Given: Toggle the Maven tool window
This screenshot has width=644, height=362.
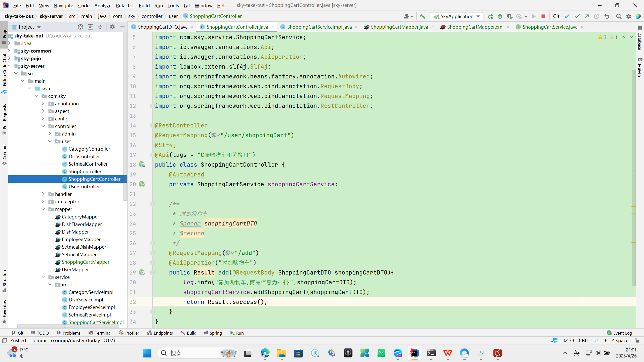Looking at the screenshot, I should pos(640,67).
